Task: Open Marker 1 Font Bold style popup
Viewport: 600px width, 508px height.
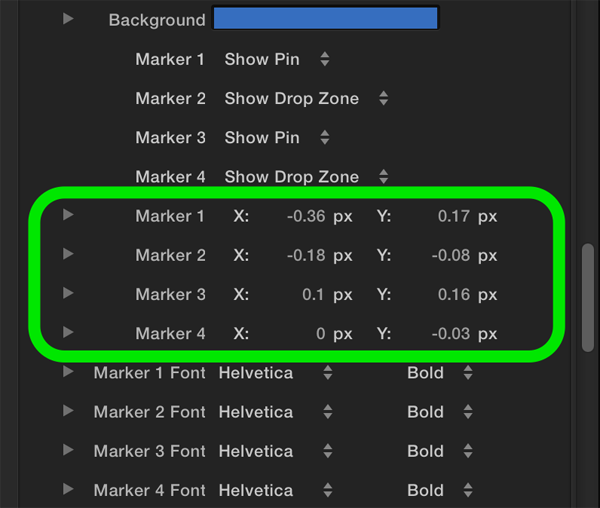Action: tap(440, 373)
